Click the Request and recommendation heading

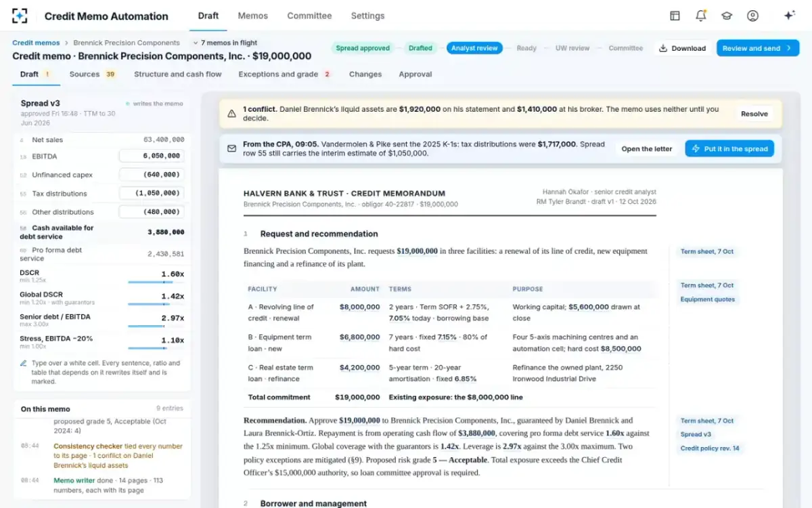coord(319,234)
